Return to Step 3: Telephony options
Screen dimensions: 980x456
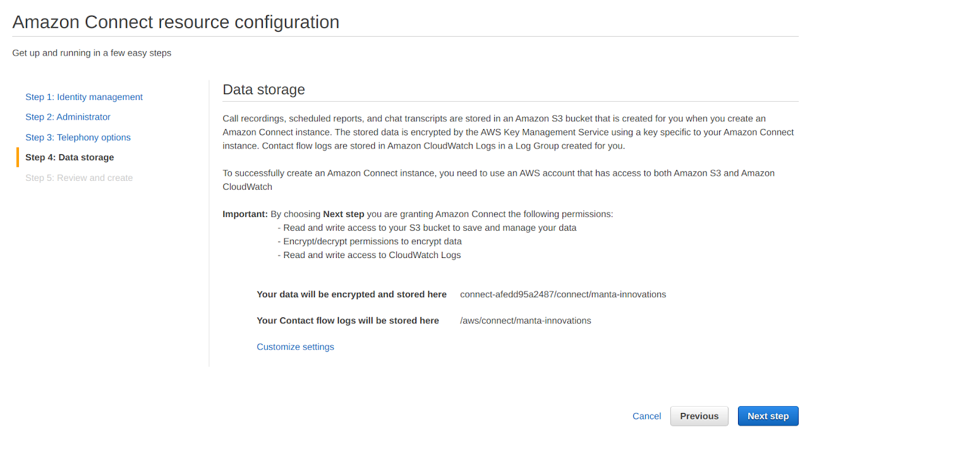pos(78,137)
